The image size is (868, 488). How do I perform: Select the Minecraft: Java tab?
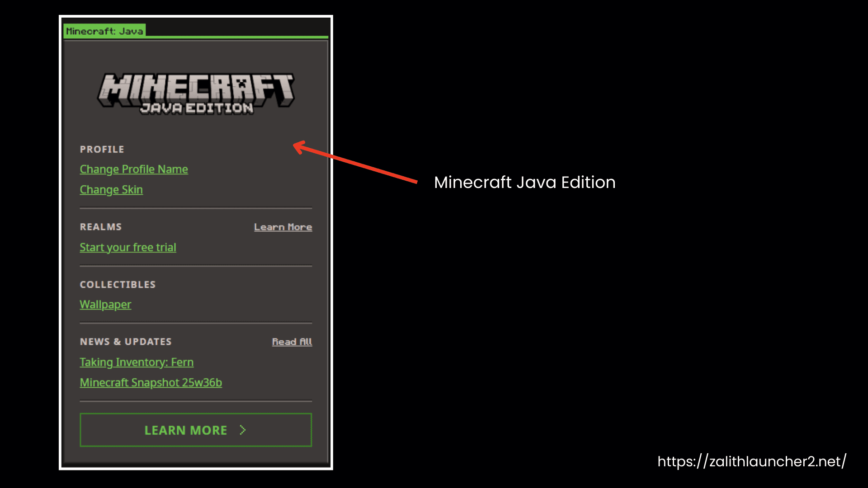tap(104, 31)
